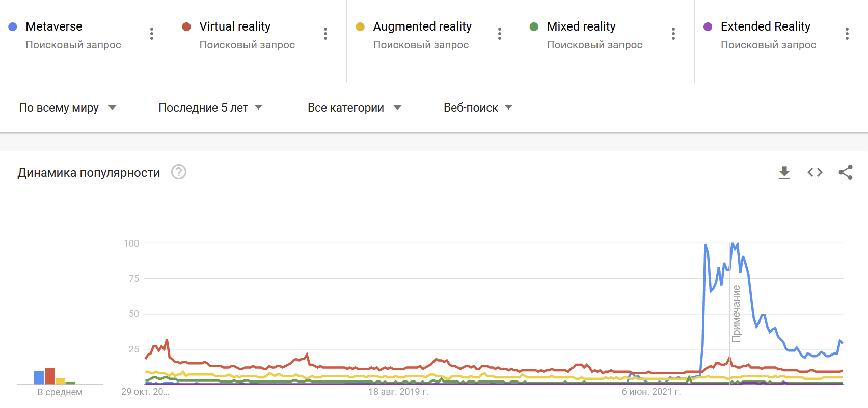Open the Augmented reality three-dot menu

[x=500, y=34]
